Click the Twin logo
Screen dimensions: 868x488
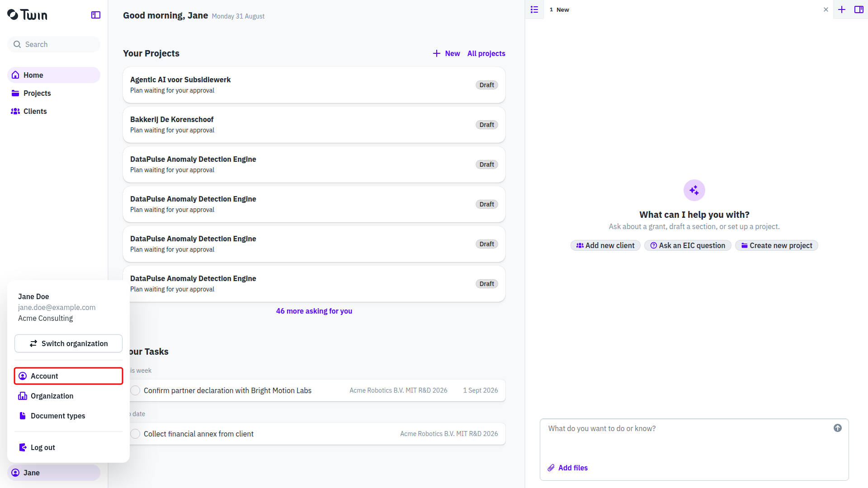27,15
